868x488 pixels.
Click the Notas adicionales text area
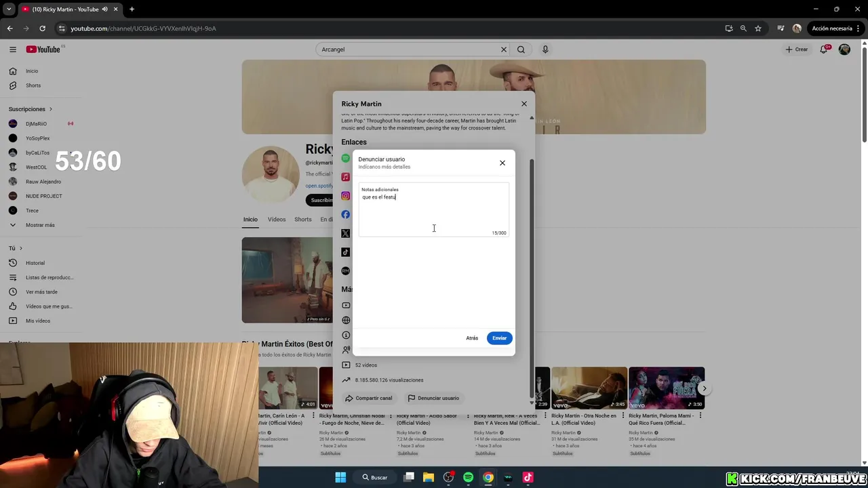coord(433,210)
